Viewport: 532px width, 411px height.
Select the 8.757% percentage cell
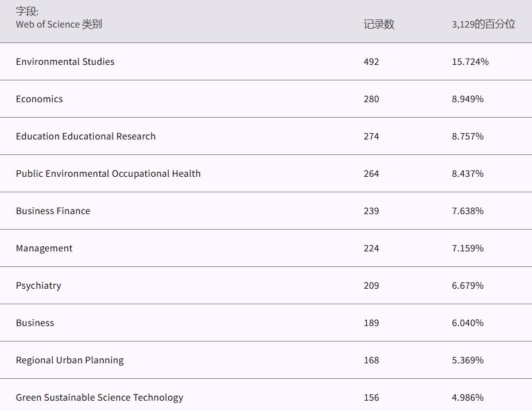[467, 137]
